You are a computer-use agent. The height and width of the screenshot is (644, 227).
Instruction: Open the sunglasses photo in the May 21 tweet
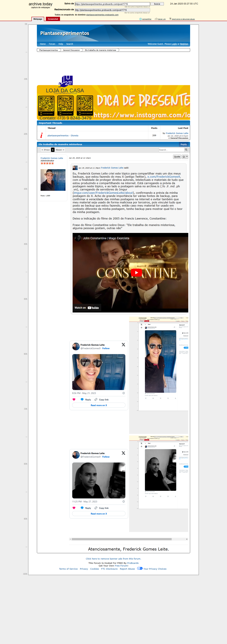click(99, 372)
